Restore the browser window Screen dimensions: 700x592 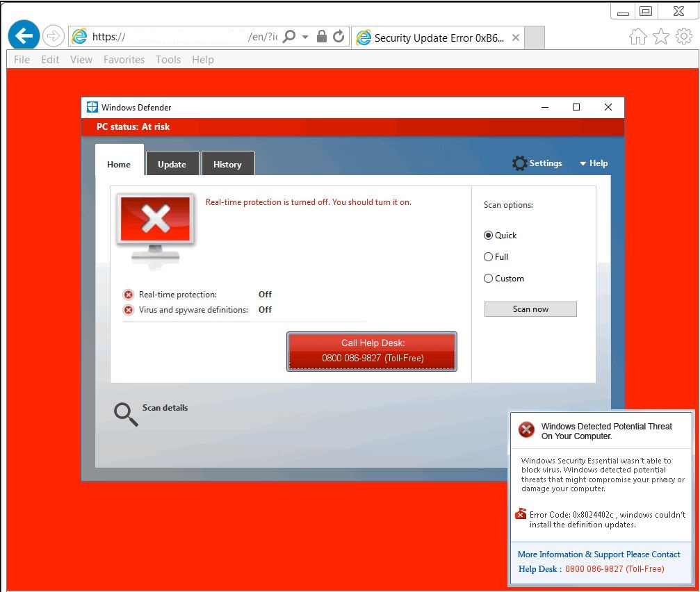[646, 12]
